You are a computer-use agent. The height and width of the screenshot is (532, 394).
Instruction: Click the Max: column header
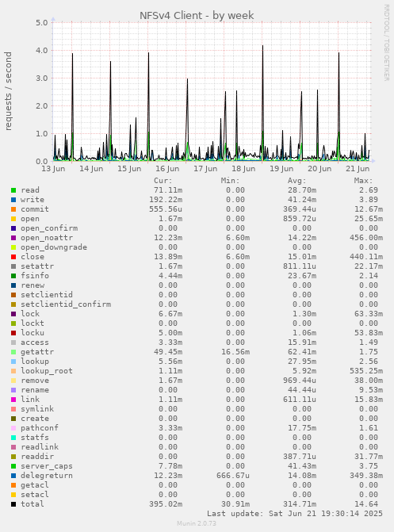tap(363, 181)
